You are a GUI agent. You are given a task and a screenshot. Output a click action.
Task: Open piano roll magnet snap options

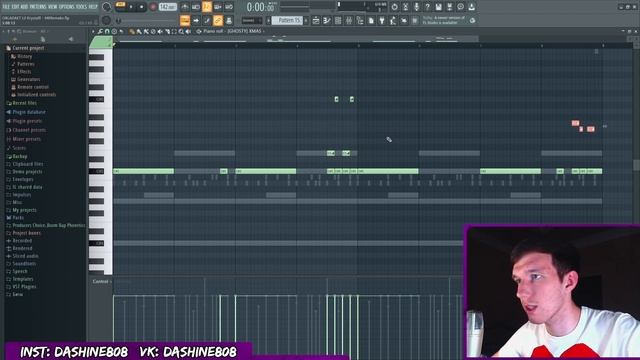tap(107, 31)
